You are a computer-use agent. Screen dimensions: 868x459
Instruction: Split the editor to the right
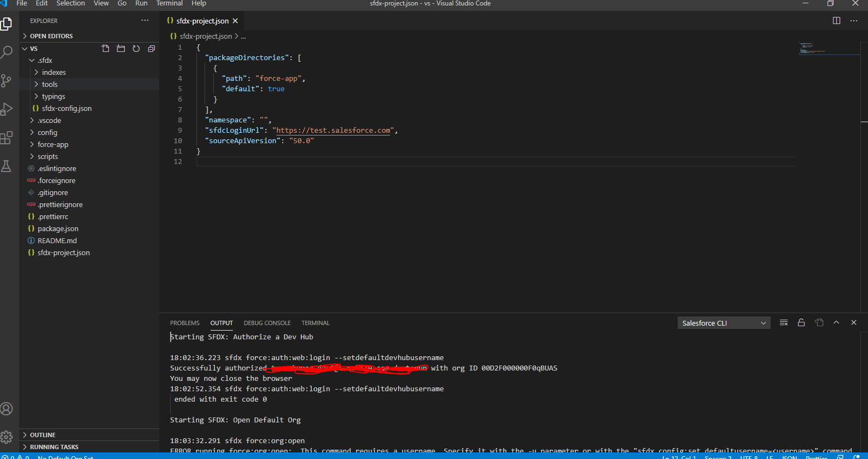(836, 21)
